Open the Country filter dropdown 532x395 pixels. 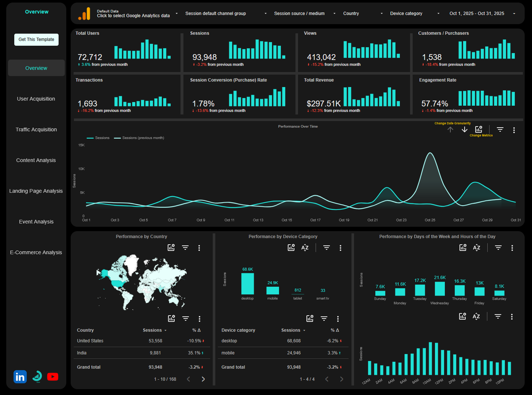[x=363, y=13]
